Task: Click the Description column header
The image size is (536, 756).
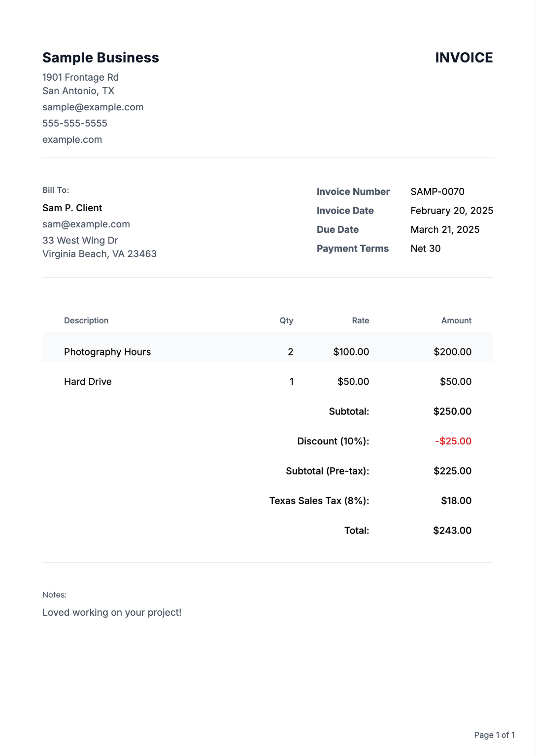Action: 86,321
